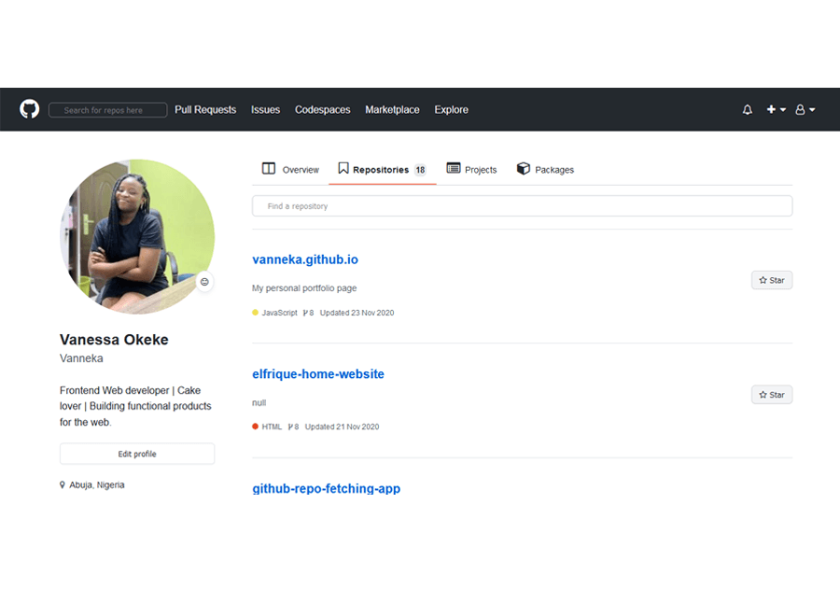Image resolution: width=840 pixels, height=616 pixels.
Task: Click the JavaScript language label
Action: [x=280, y=313]
